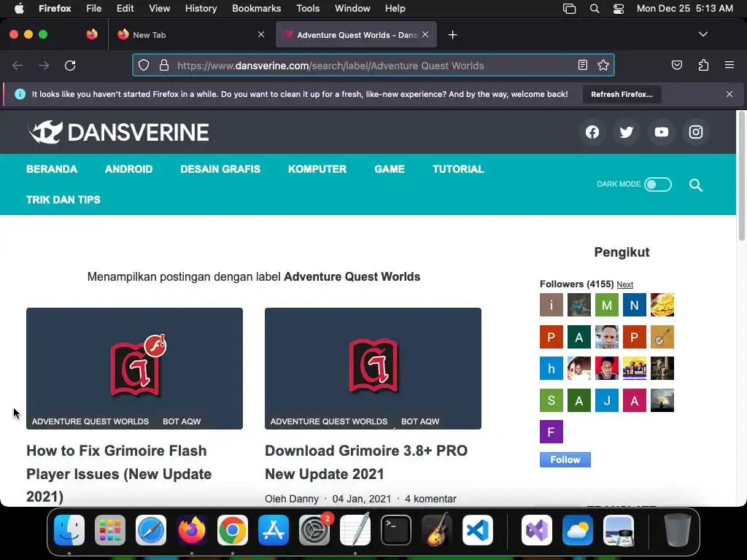
Task: Toggle reader view icon in address bar
Action: 583,65
